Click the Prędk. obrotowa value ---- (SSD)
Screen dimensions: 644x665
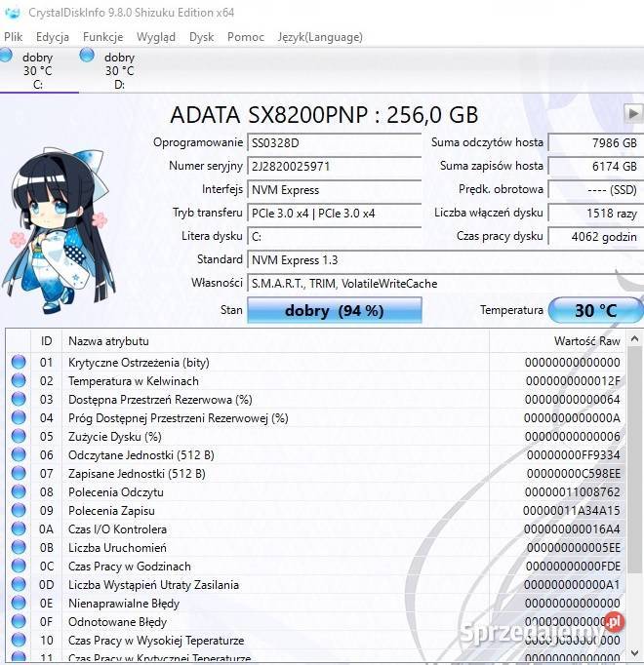tap(595, 189)
